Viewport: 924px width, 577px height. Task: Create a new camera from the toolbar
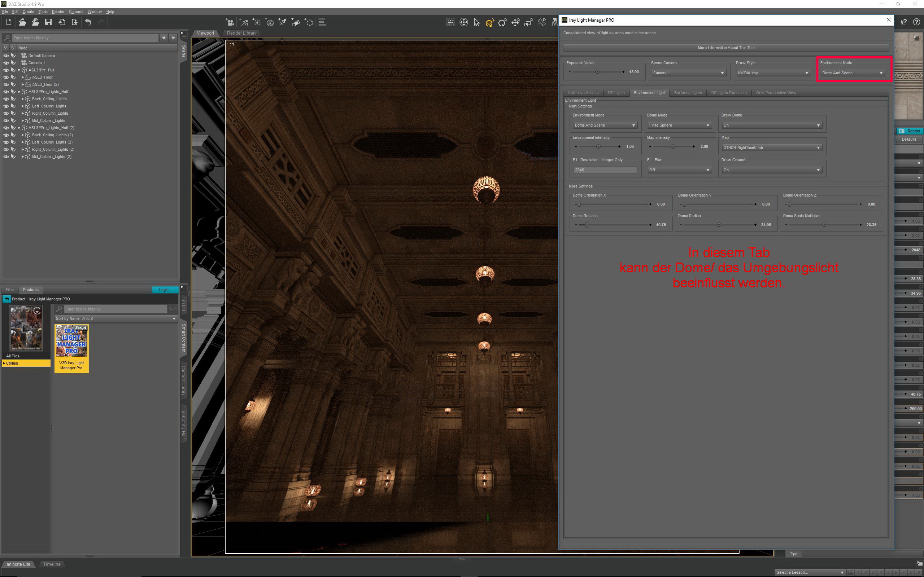230,22
